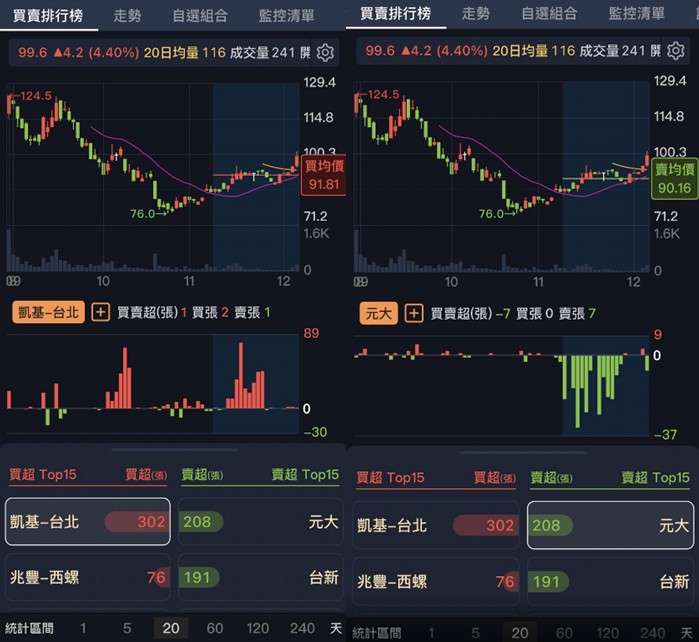
Task: Click 買超 Top15 header in right panel
Action: click(x=391, y=478)
